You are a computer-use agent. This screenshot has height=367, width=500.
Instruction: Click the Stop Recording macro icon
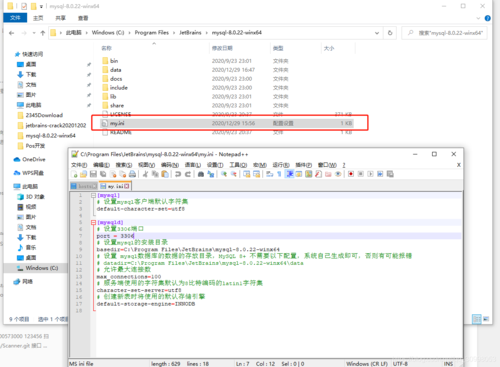[x=360, y=174]
